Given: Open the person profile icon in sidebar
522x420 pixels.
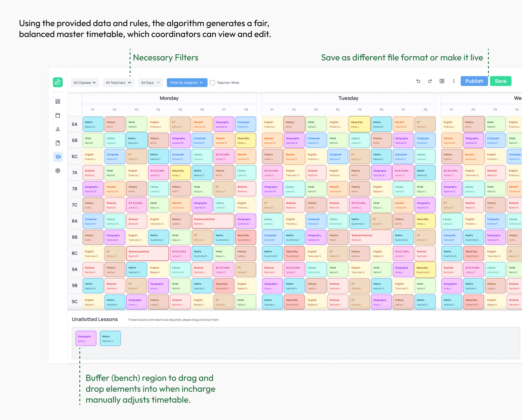Looking at the screenshot, I should tap(58, 129).
